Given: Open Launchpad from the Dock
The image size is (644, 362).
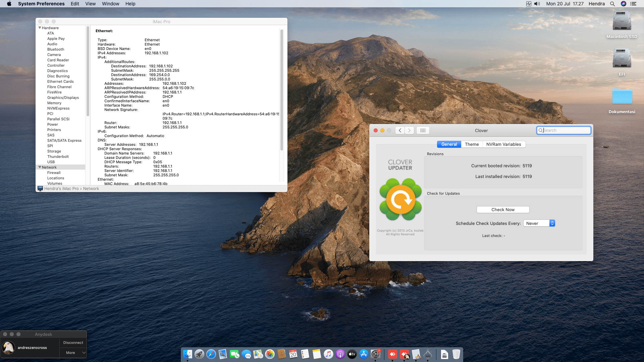Looking at the screenshot, I should pos(199,354).
